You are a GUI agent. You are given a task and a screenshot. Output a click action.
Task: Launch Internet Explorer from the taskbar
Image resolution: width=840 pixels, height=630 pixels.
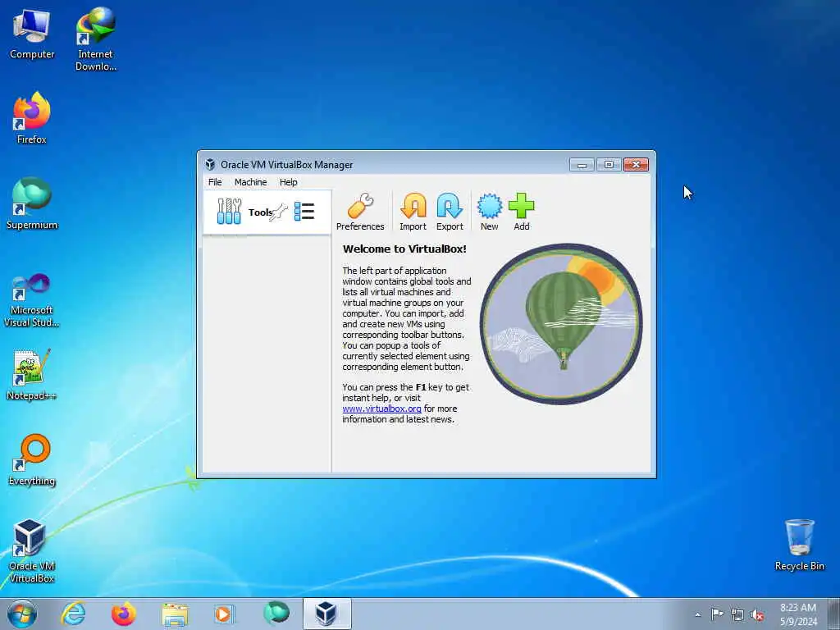tap(73, 614)
